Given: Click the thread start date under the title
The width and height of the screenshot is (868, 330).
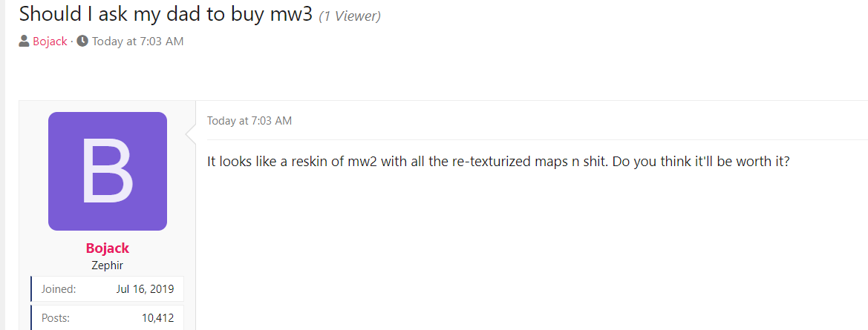Looking at the screenshot, I should pos(138,41).
